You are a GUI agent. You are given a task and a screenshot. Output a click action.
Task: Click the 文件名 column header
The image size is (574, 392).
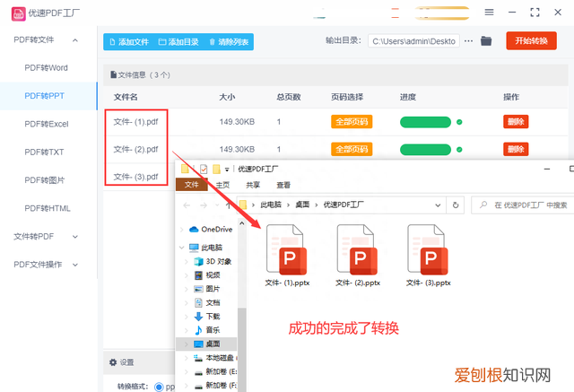pos(126,97)
